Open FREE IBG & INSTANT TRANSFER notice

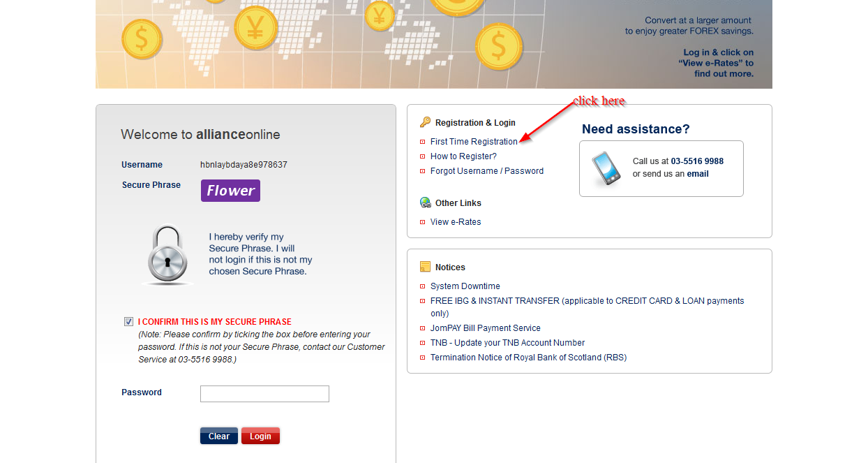click(x=588, y=307)
